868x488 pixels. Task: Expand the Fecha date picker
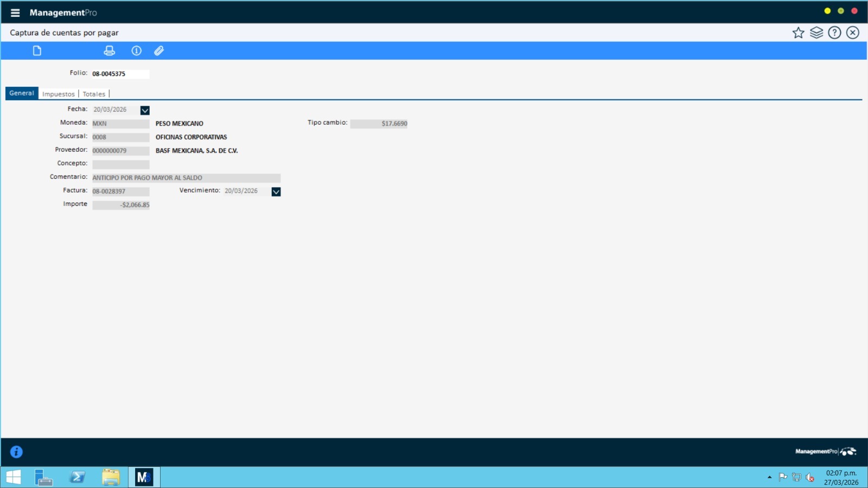145,111
